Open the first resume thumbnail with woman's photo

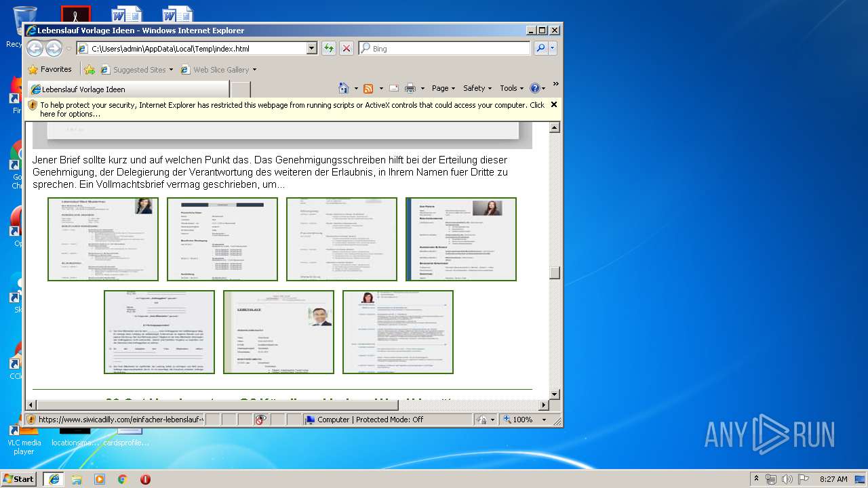point(103,239)
